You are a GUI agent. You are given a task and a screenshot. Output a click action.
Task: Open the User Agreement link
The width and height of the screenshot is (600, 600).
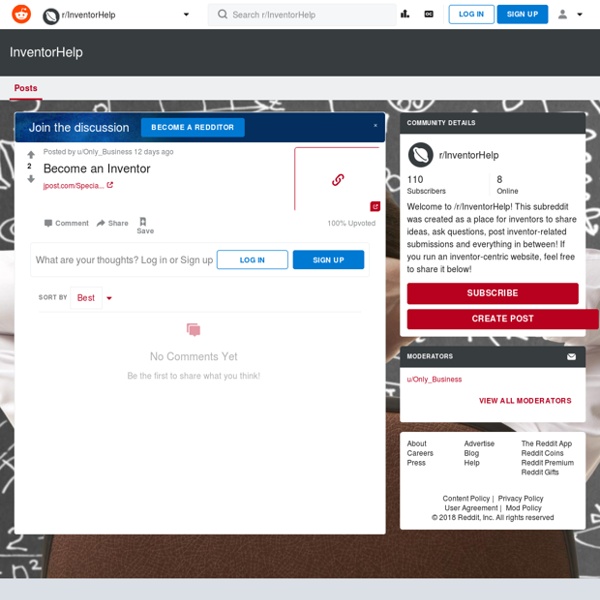click(471, 508)
